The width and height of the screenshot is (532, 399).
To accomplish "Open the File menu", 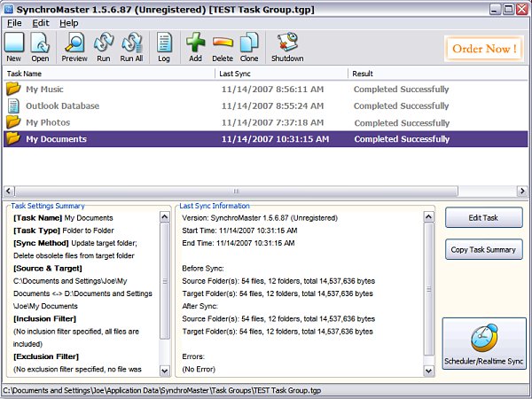I will (14, 23).
